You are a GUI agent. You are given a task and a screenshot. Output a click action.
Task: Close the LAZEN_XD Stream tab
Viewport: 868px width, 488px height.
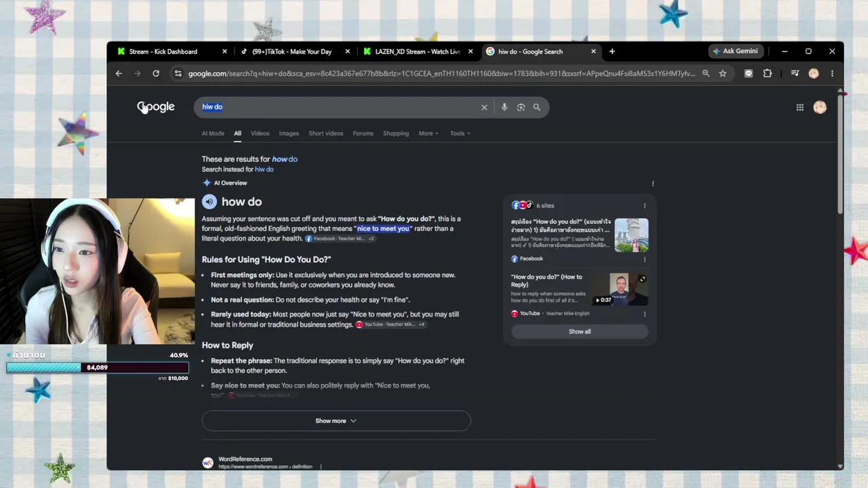[471, 52]
